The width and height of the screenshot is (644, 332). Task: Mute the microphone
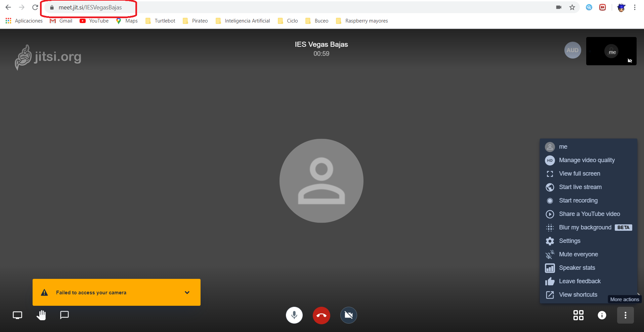click(x=294, y=316)
